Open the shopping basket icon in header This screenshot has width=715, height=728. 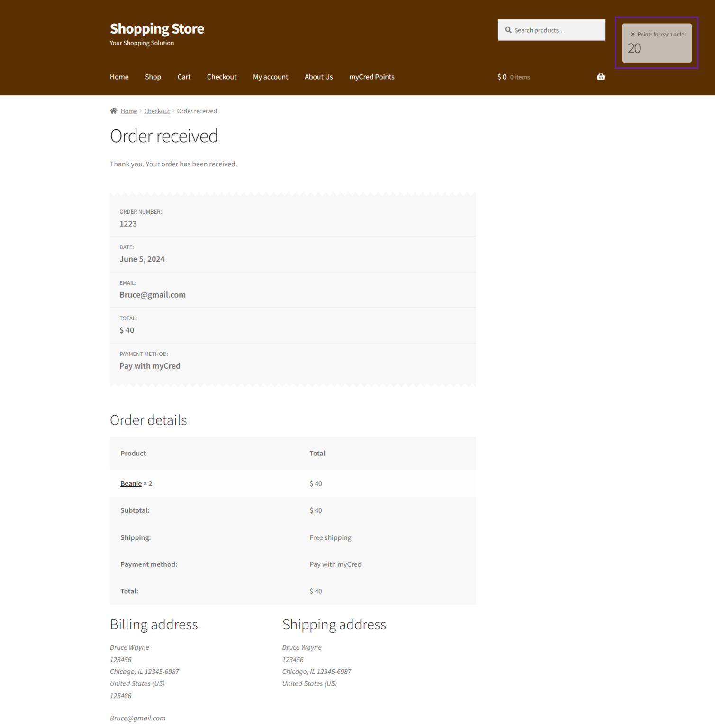pyautogui.click(x=600, y=76)
